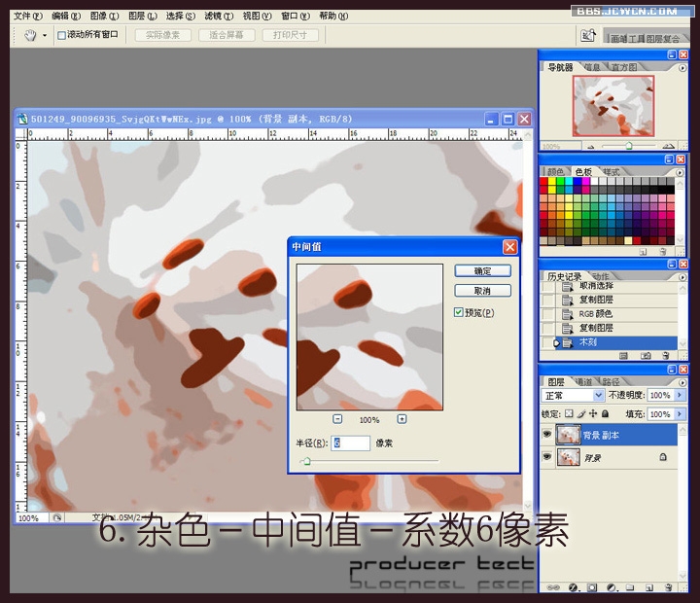Viewport: 700px width, 603px height.
Task: Lock all padlock icon in Layers panel
Action: [605, 413]
